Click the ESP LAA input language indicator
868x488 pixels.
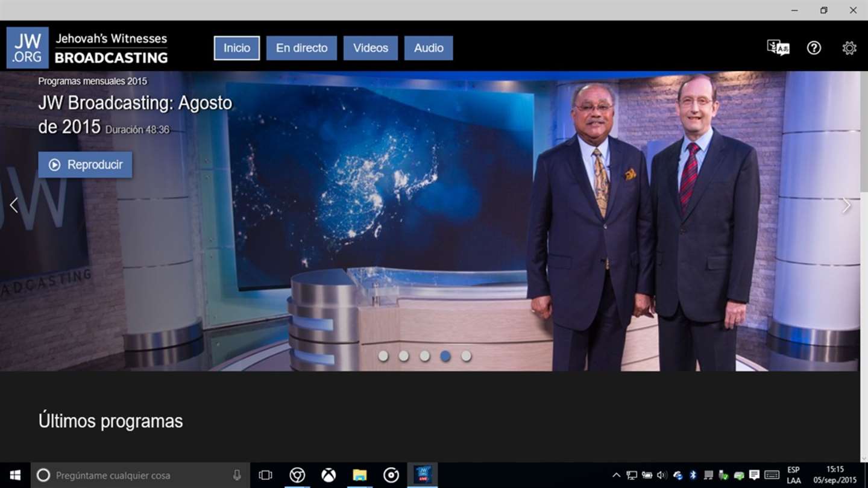coord(794,475)
